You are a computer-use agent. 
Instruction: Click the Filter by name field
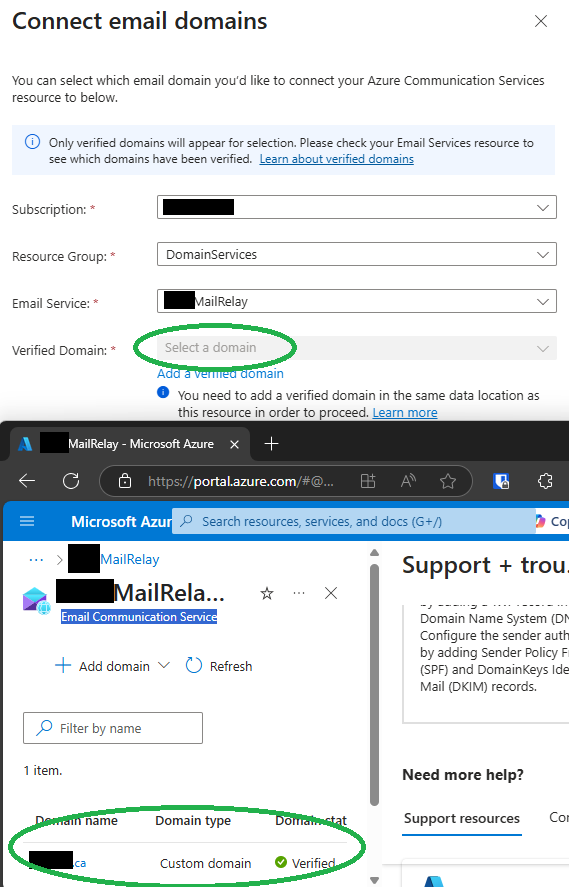(x=113, y=728)
